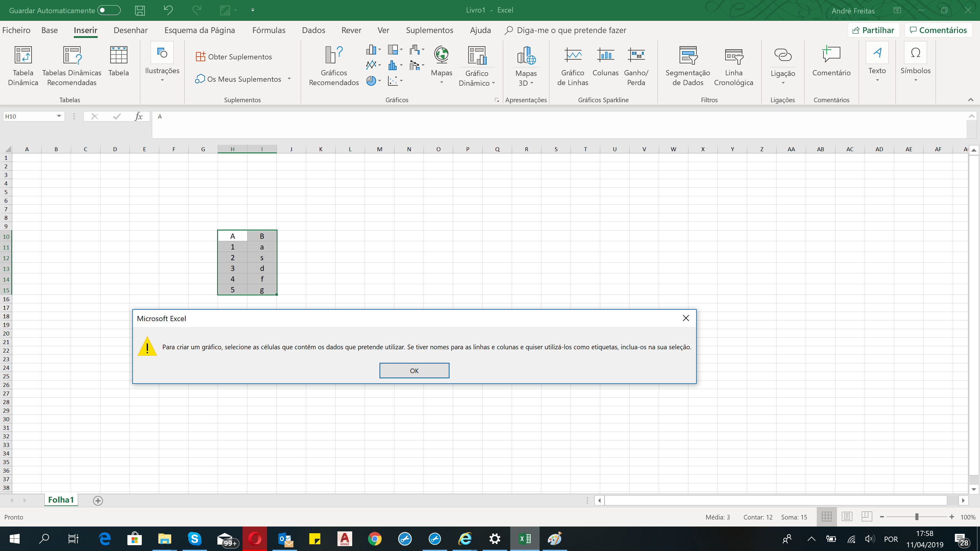Open the Windows Start menu
980x551 pixels.
tap(14, 539)
